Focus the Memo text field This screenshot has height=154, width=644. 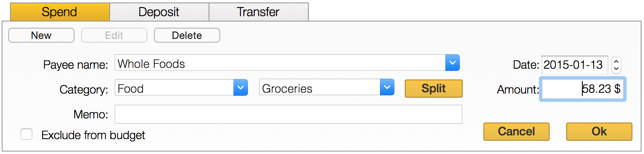click(288, 114)
